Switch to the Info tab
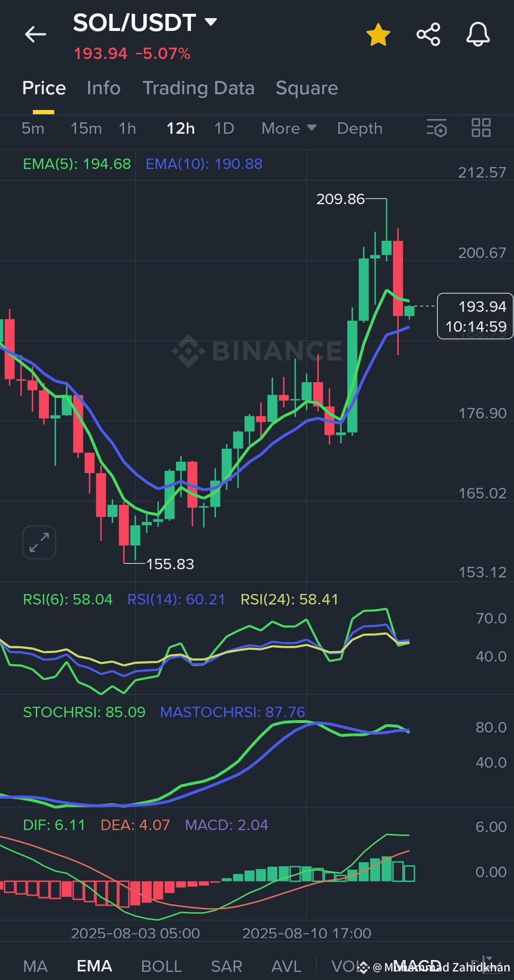 click(x=104, y=88)
